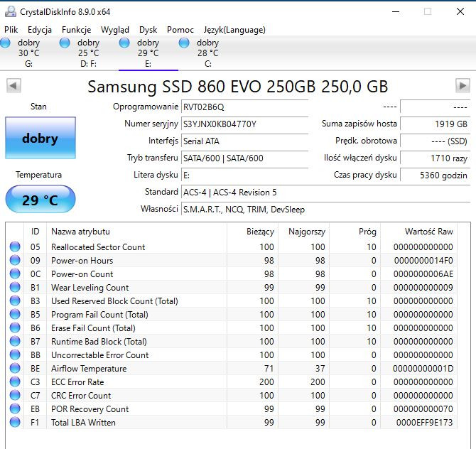Open the Język(Language) menu
Screen dimensions: 476x449
coord(234,30)
